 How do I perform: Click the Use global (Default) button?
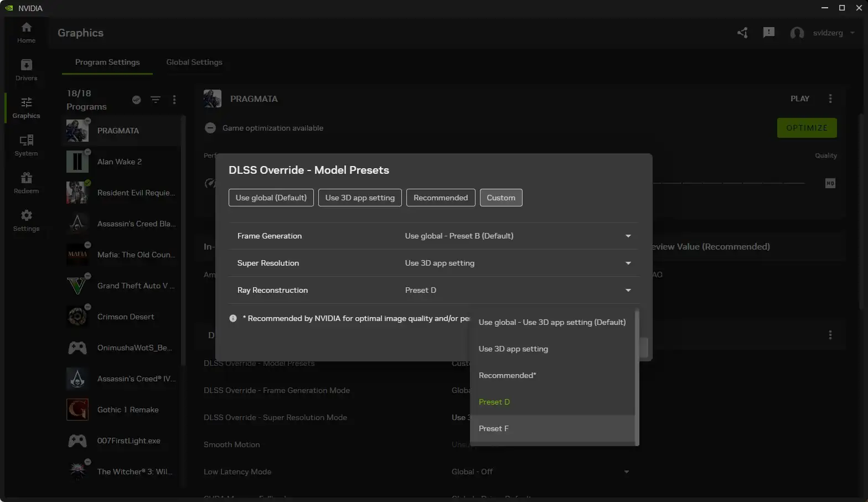click(271, 198)
